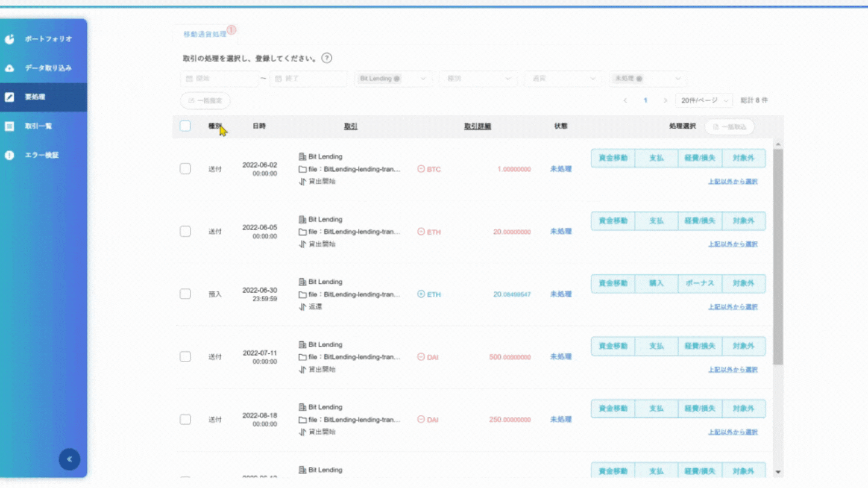
Task: Click 上記以外から選択 link in 2022-06-30 row
Action: tap(733, 307)
